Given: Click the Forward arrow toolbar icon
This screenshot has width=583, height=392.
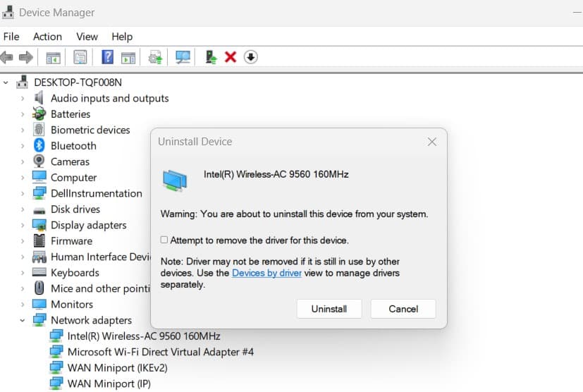Looking at the screenshot, I should pyautogui.click(x=25, y=57).
